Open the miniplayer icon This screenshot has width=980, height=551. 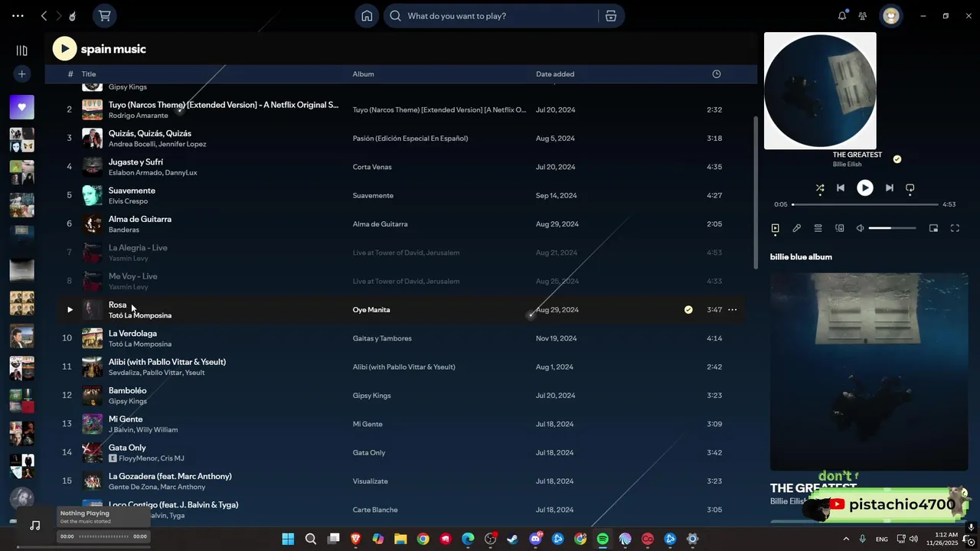pos(933,228)
